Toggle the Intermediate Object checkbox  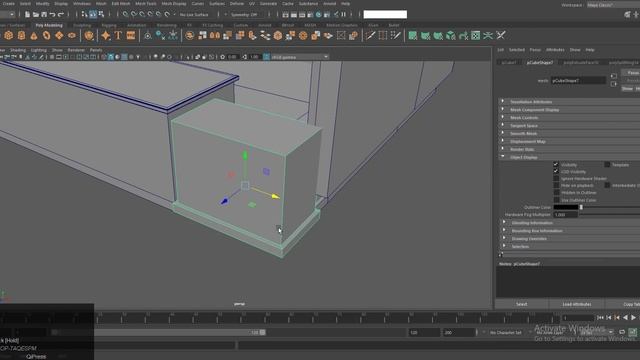click(607, 185)
